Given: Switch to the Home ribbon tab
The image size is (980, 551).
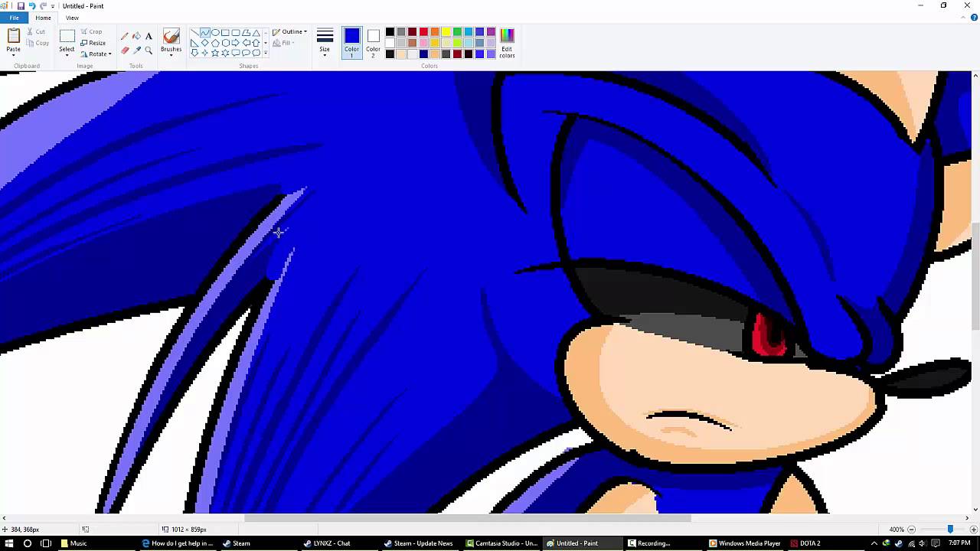Looking at the screenshot, I should [x=43, y=18].
